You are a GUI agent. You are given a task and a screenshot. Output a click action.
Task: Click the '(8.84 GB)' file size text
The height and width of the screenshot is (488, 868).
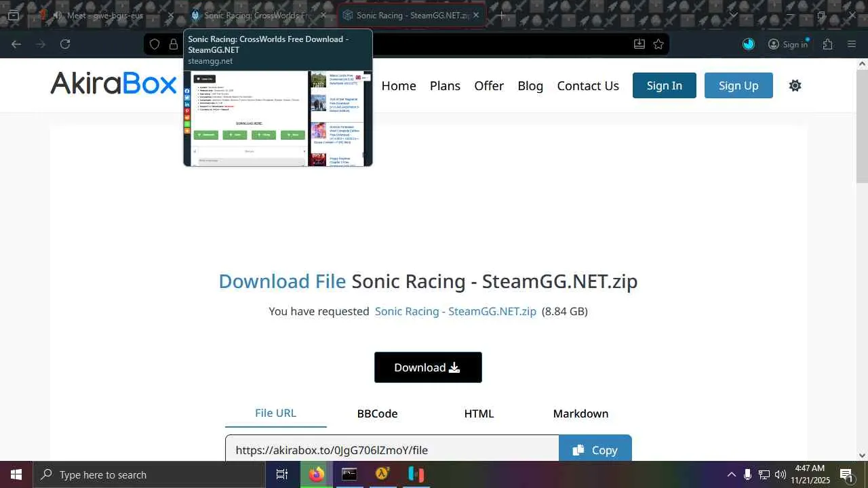[x=565, y=311]
